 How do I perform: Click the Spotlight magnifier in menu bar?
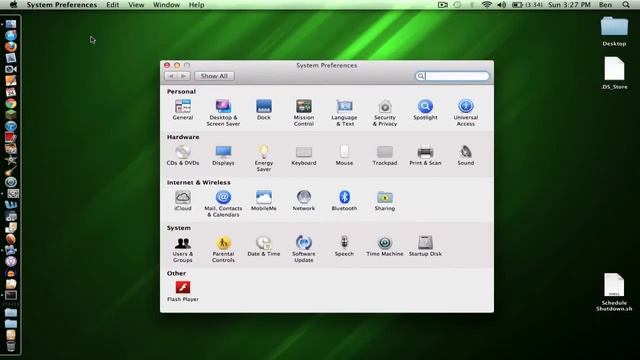[626, 5]
